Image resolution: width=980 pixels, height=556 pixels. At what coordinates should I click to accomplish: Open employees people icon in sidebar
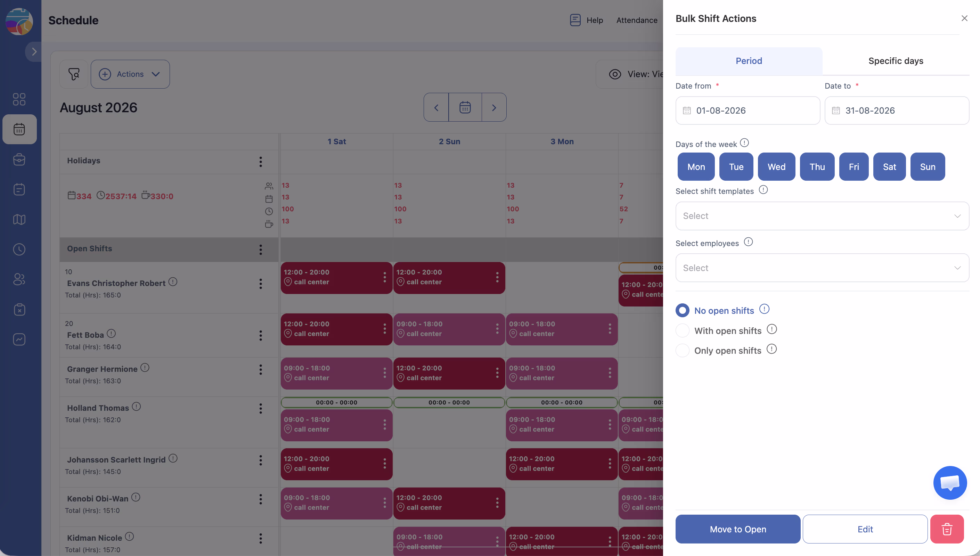pos(19,279)
